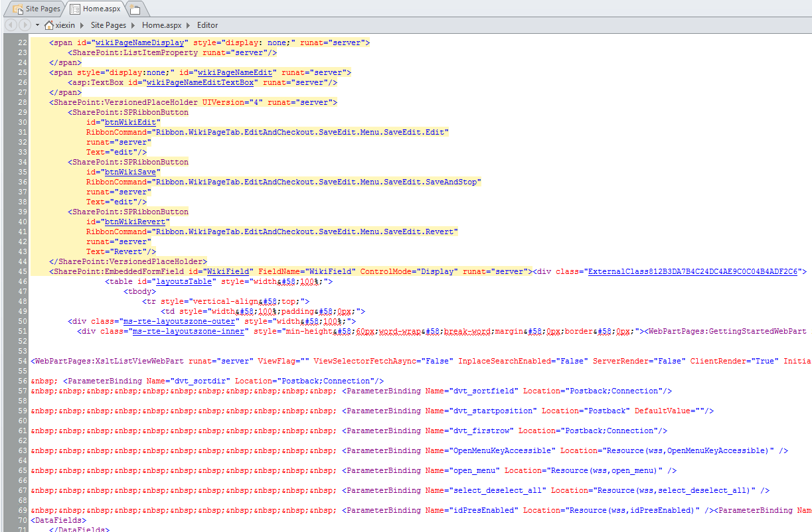Image resolution: width=812 pixels, height=532 pixels.
Task: Click line number 22 in the gutter
Action: (x=23, y=42)
